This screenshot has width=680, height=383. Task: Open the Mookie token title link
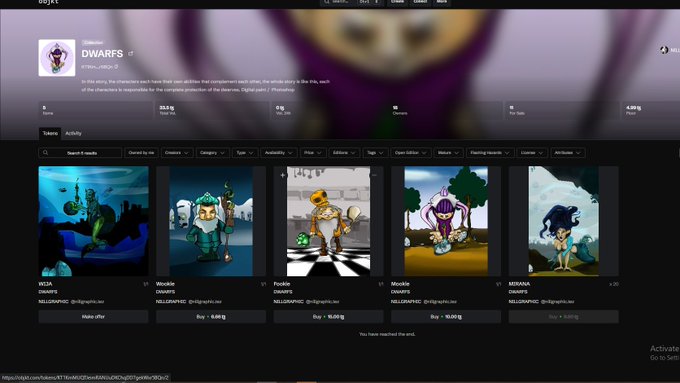pos(400,284)
